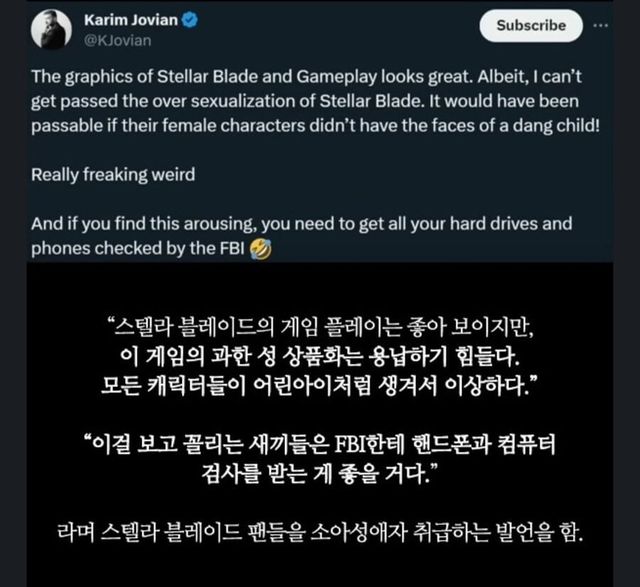640x587 pixels.
Task: Click the Korean line starting "이걸 보고 꼴리는"
Action: [320, 445]
